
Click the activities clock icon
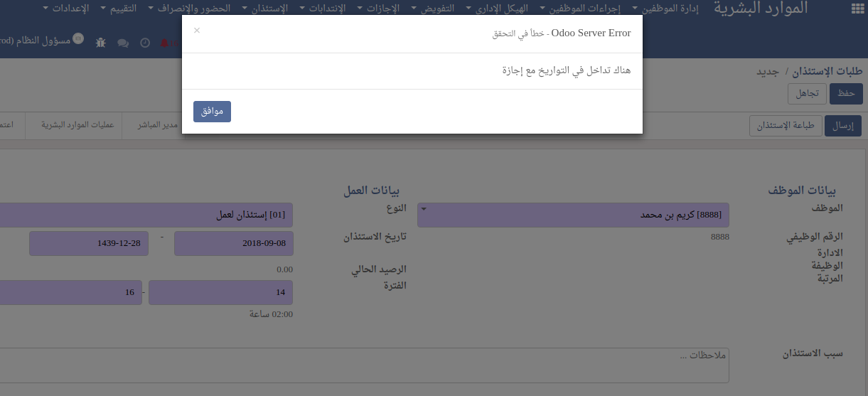[x=145, y=43]
